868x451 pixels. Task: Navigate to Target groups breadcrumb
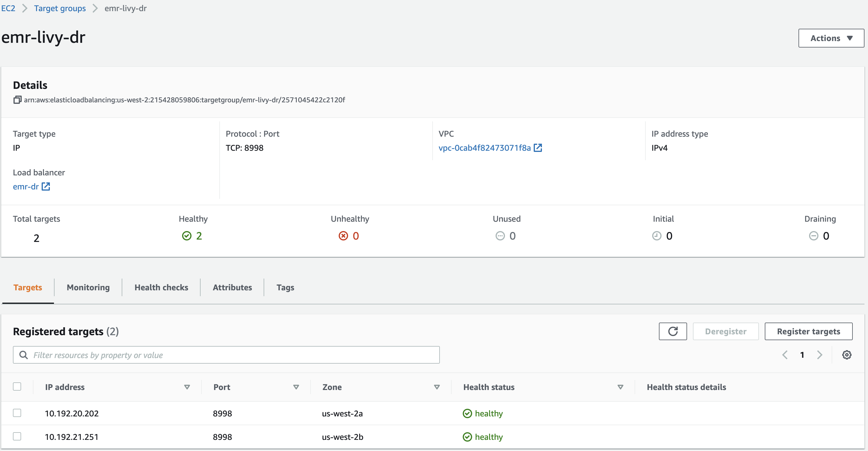pos(60,8)
